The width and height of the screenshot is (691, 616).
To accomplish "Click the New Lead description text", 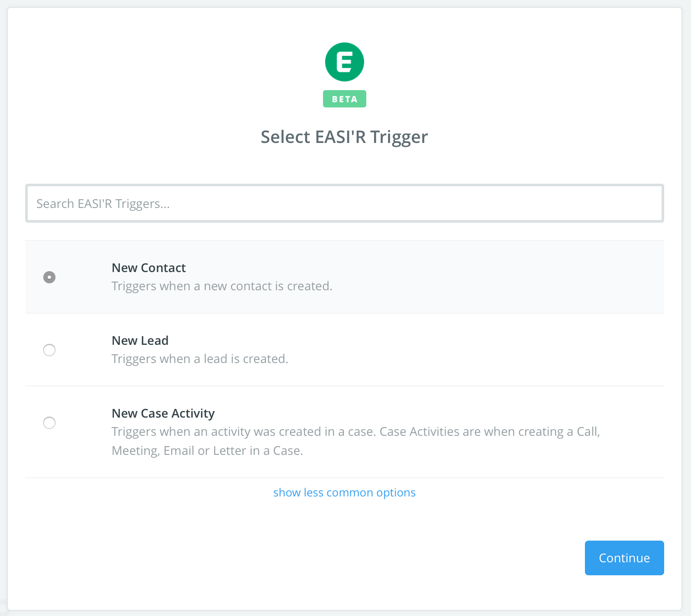I will coord(200,359).
